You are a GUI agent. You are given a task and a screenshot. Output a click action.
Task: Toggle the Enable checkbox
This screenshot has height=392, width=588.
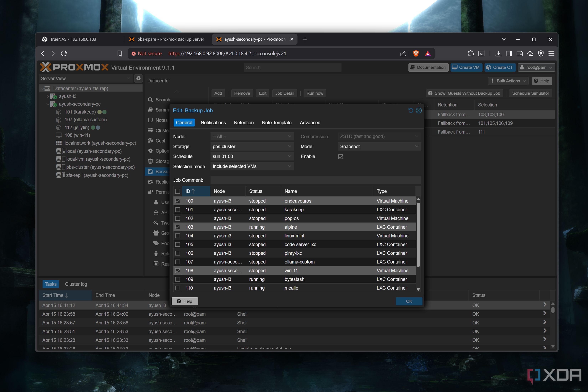[x=341, y=156]
